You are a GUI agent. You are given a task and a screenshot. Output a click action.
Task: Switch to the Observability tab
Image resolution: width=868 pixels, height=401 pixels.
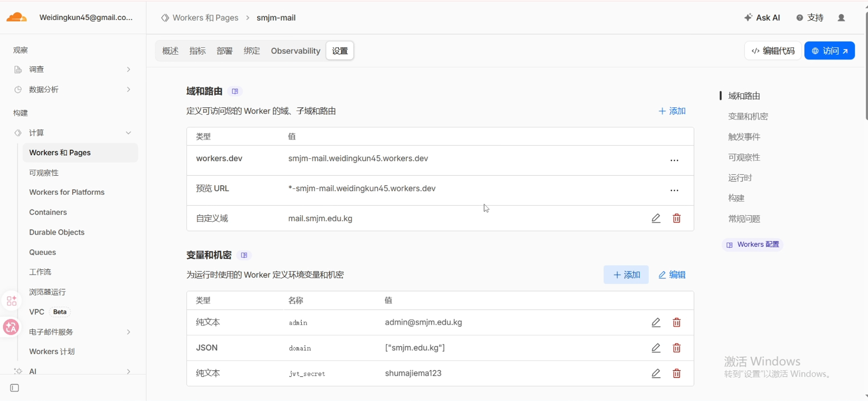point(295,51)
